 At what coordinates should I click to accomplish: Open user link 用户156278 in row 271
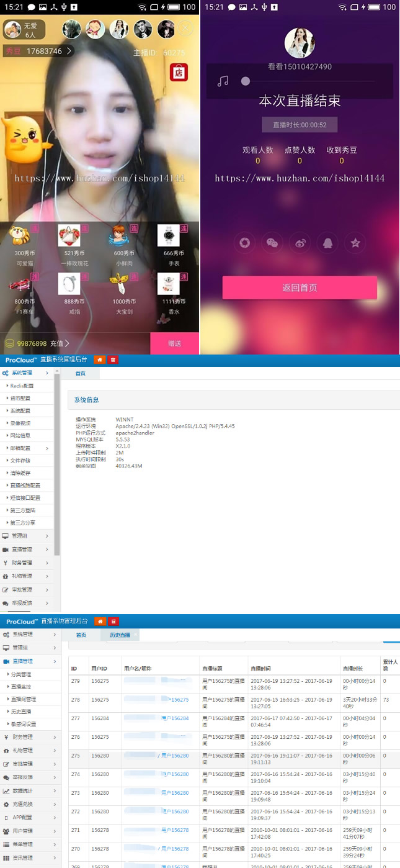[175, 830]
